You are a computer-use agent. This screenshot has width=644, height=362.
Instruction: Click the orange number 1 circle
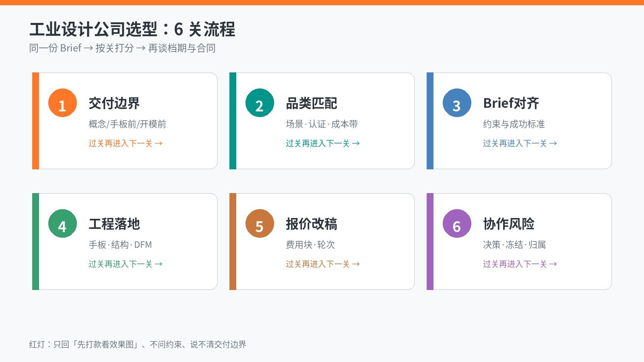(x=62, y=103)
